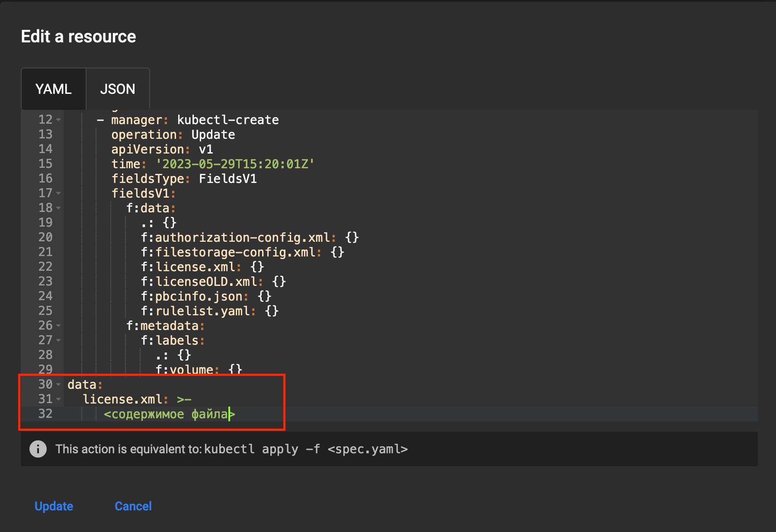Click the line 'apiVersion: v1'
The width and height of the screenshot is (776, 532).
point(162,149)
